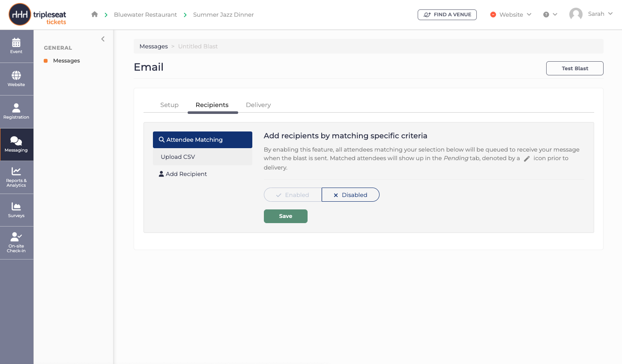Open On-site Check-in section
The height and width of the screenshot is (364, 622).
(16, 243)
